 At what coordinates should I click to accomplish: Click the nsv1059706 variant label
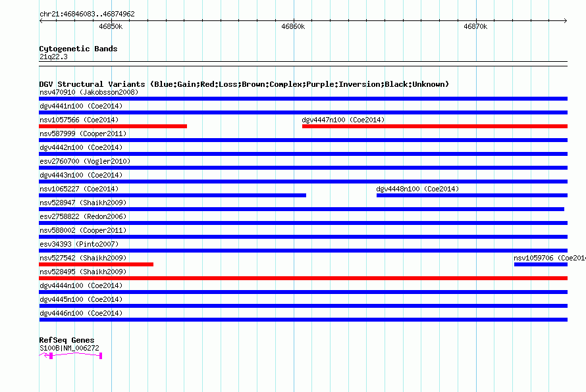(550, 258)
